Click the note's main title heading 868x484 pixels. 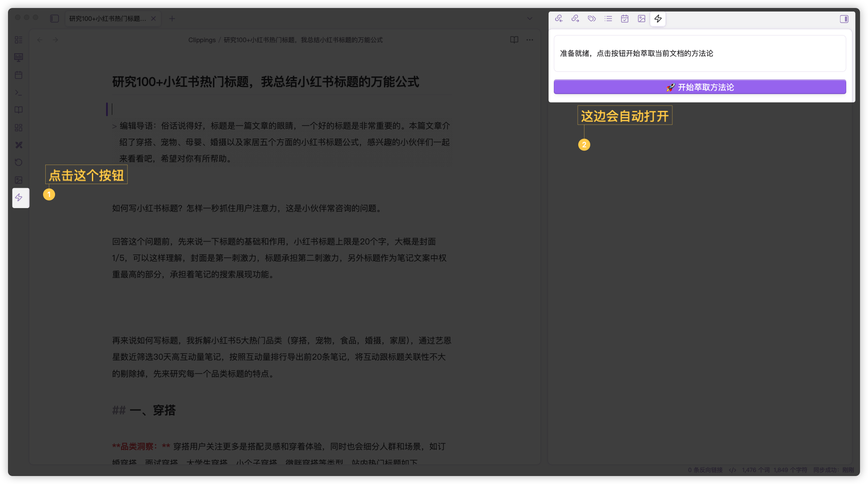[265, 82]
